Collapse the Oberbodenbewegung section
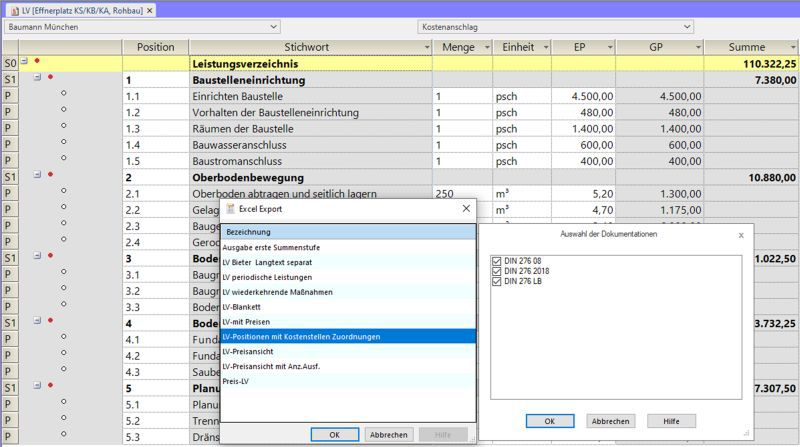The height and width of the screenshot is (447, 800). point(37,175)
